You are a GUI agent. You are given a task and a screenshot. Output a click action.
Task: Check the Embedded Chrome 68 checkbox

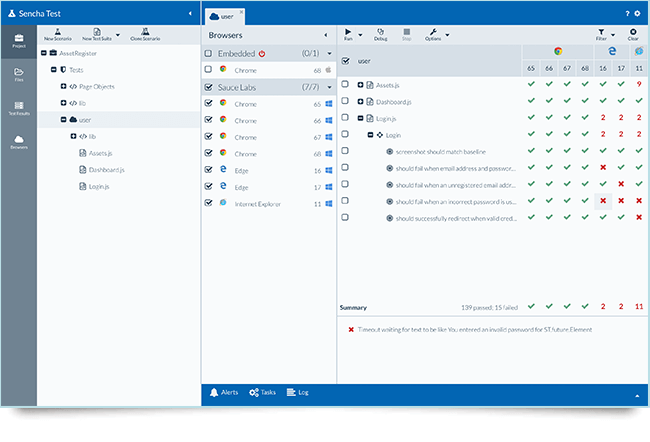click(209, 69)
